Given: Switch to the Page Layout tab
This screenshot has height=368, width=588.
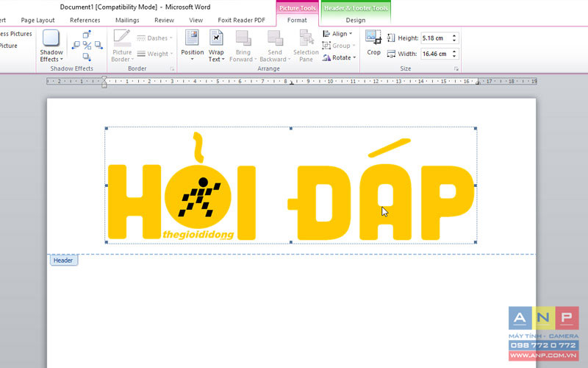Looking at the screenshot, I should (37, 20).
